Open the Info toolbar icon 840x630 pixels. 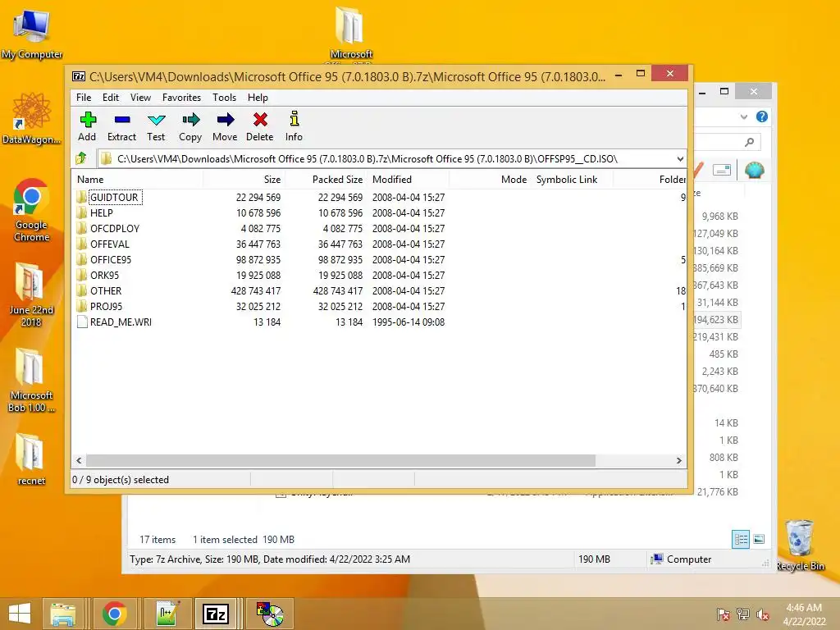pyautogui.click(x=294, y=126)
